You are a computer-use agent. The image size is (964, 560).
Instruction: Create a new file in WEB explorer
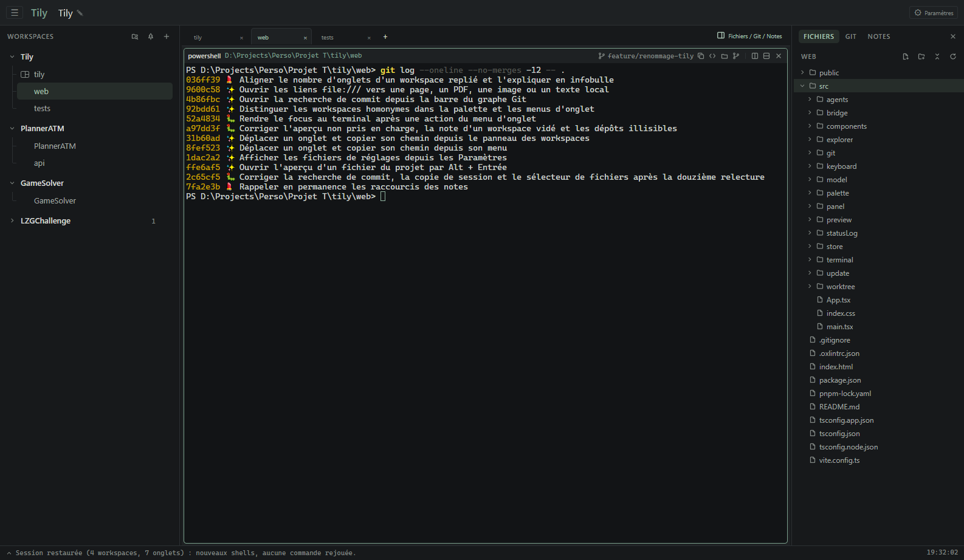[x=906, y=56]
